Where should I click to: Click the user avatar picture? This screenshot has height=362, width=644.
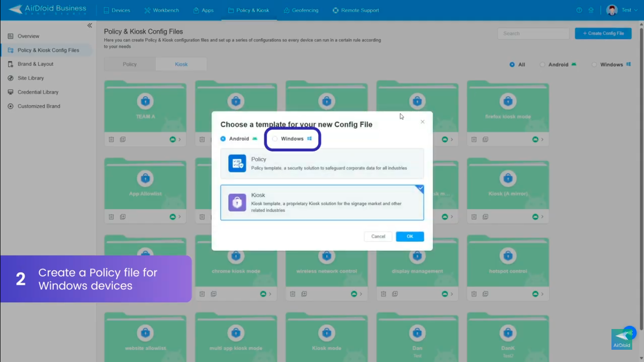[x=612, y=10]
